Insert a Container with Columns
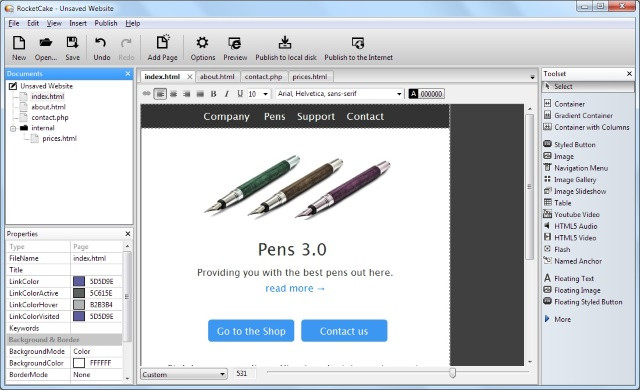 tap(587, 127)
